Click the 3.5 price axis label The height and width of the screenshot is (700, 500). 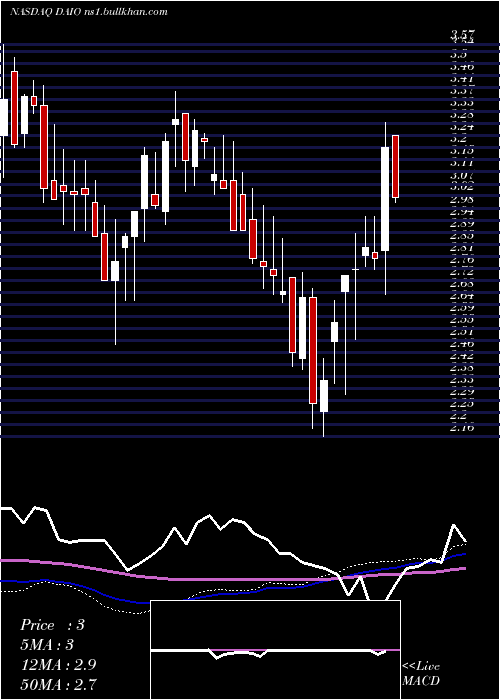click(459, 54)
